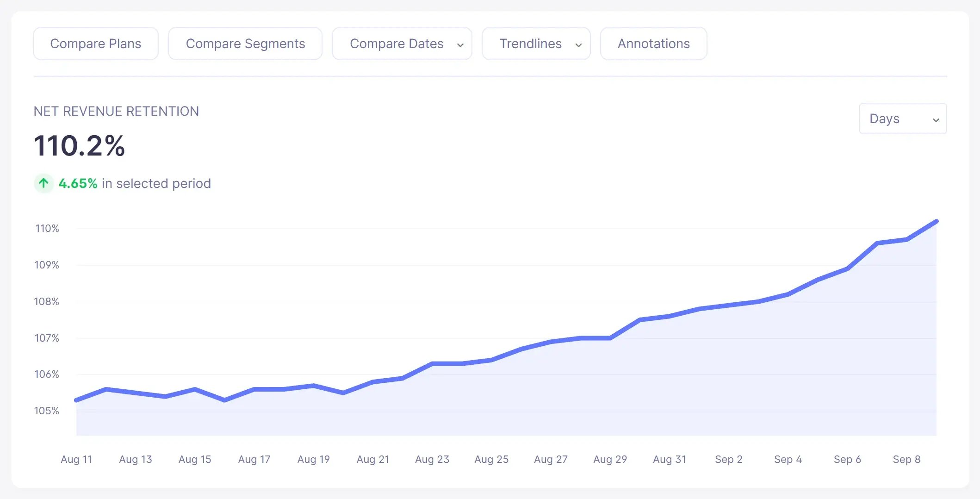Click the 4.65% change figure
The width and height of the screenshot is (980, 499).
click(x=78, y=183)
